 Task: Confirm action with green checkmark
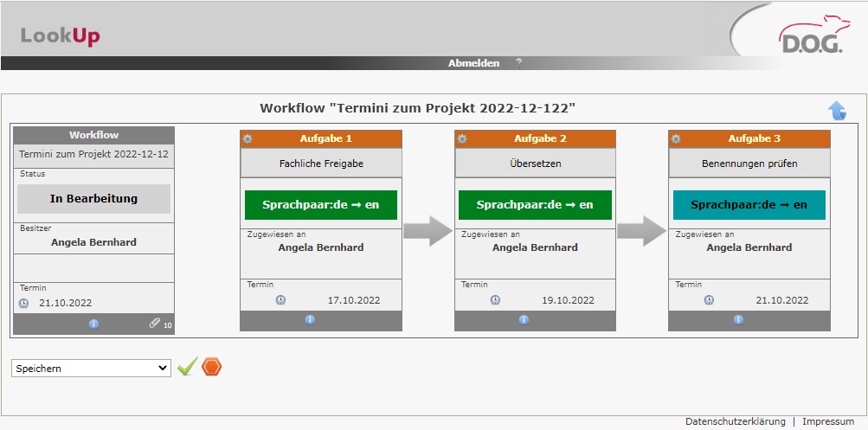pos(187,368)
